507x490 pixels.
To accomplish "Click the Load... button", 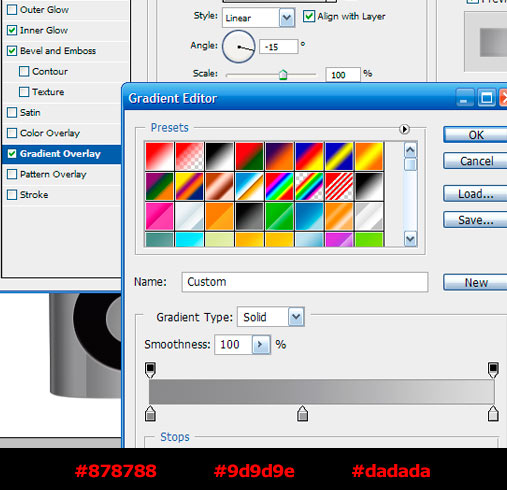I will point(475,194).
